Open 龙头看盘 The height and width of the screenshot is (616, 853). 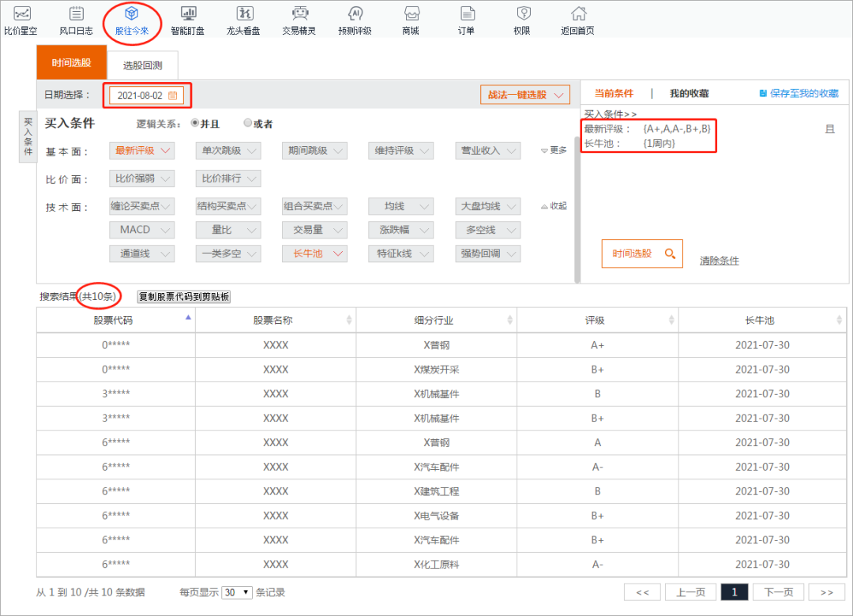pyautogui.click(x=243, y=20)
